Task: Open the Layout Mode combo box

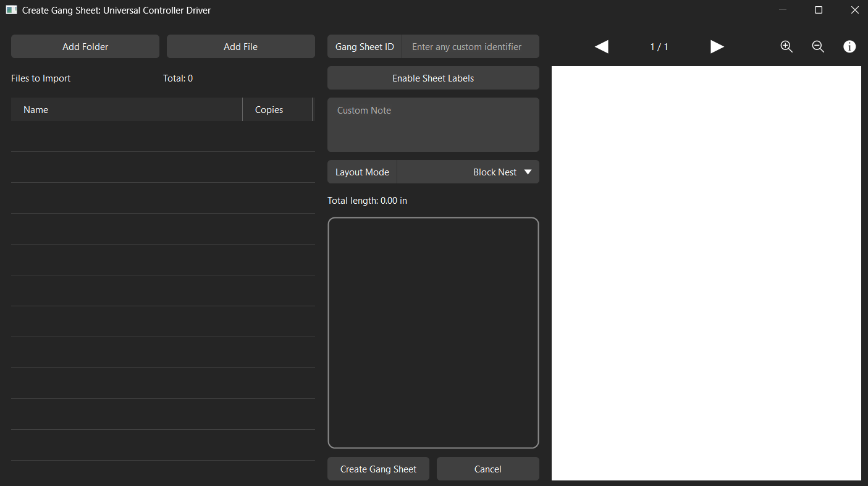Action: point(468,172)
